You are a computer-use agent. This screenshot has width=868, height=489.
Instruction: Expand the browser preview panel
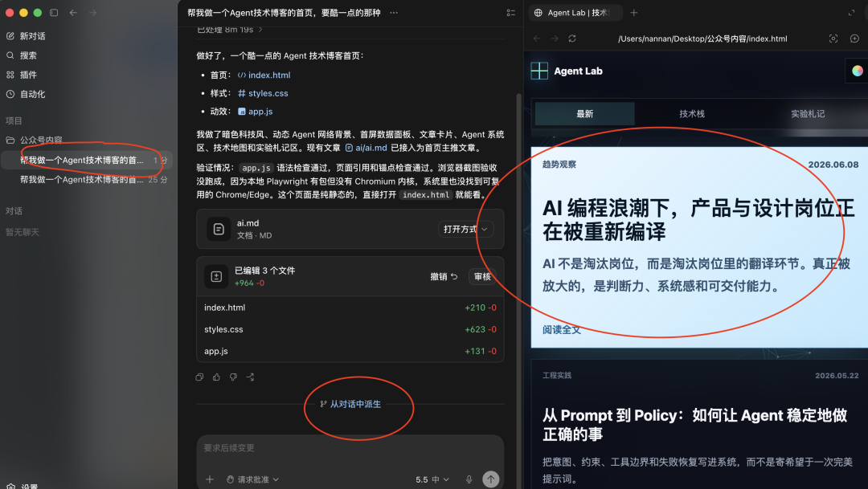851,12
